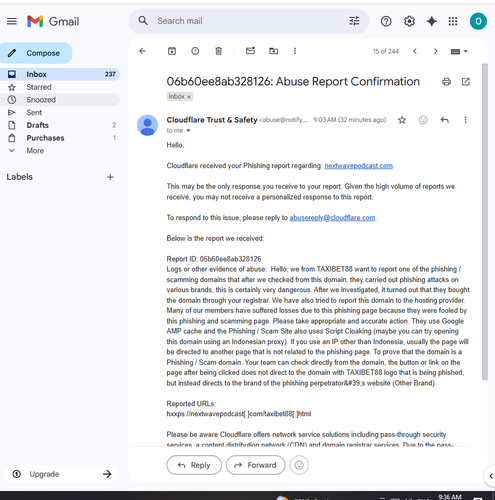The width and height of the screenshot is (495, 500).
Task: Show details dropdown next to 'to me'
Action: pyautogui.click(x=188, y=131)
